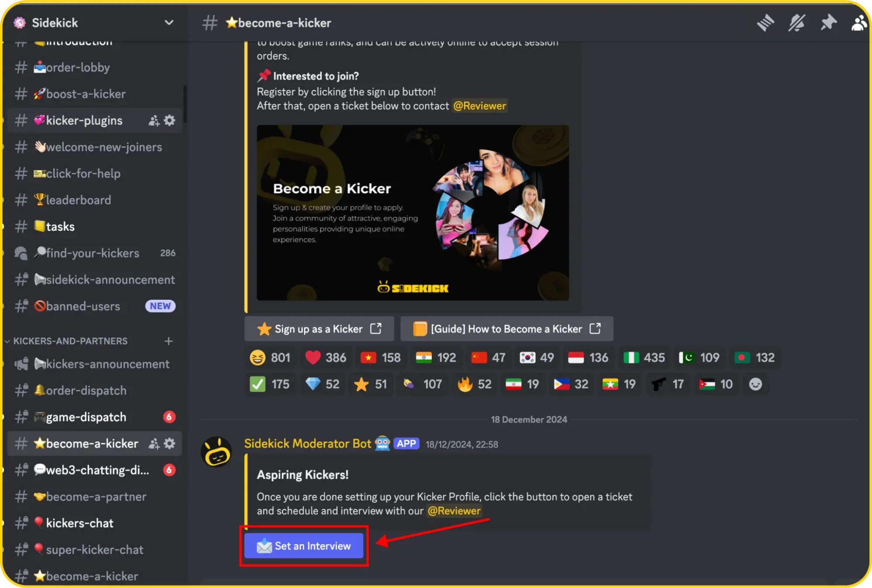Screen dimensions: 872x588
Task: Edit kicker-plugins channel settings gear
Action: 170,120
